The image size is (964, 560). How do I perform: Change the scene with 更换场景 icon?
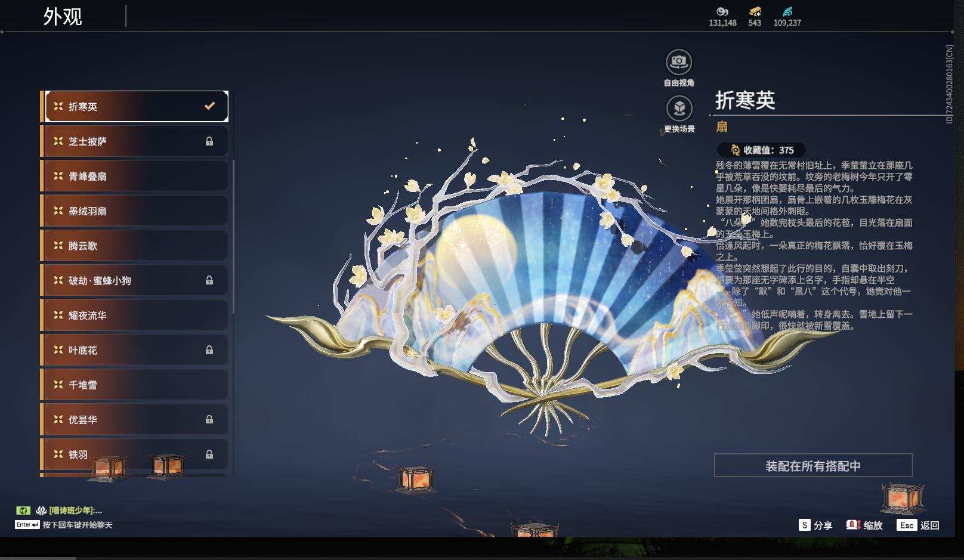click(x=679, y=108)
